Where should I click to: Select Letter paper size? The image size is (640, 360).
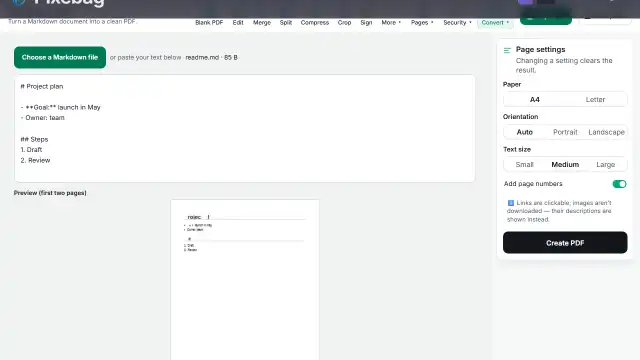point(595,100)
